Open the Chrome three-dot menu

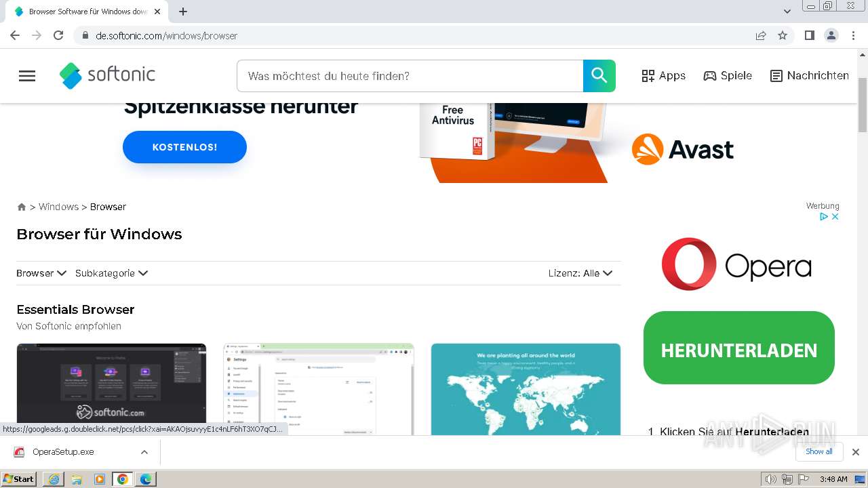click(853, 35)
